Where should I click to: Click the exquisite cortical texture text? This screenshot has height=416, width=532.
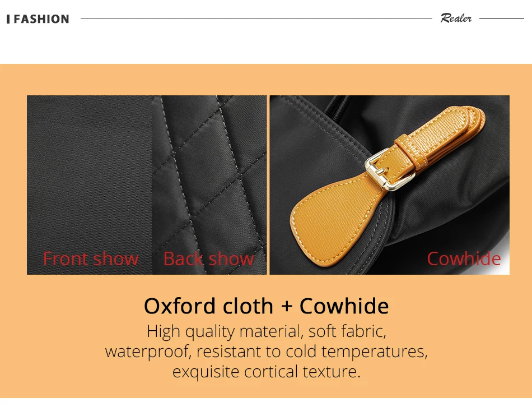tap(267, 372)
